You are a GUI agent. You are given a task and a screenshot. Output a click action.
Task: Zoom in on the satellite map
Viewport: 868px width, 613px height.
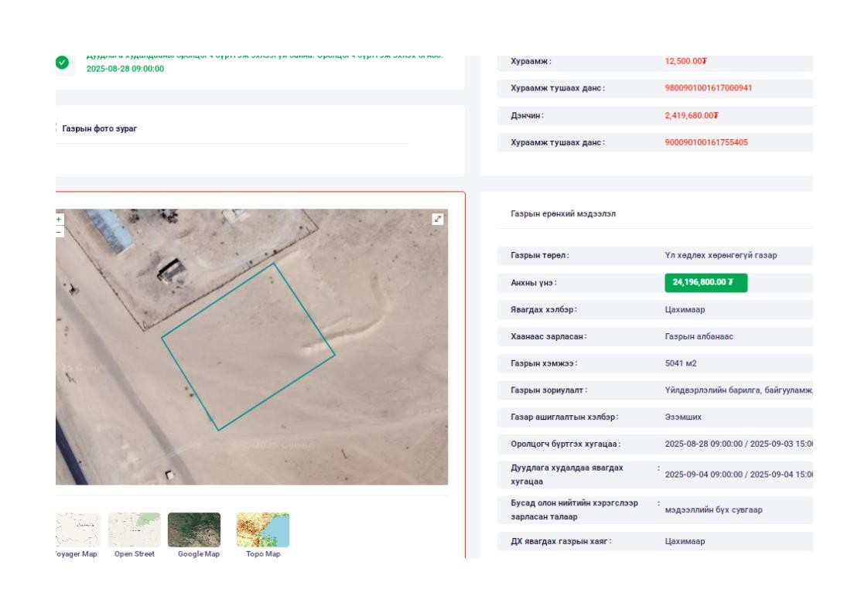click(x=59, y=220)
